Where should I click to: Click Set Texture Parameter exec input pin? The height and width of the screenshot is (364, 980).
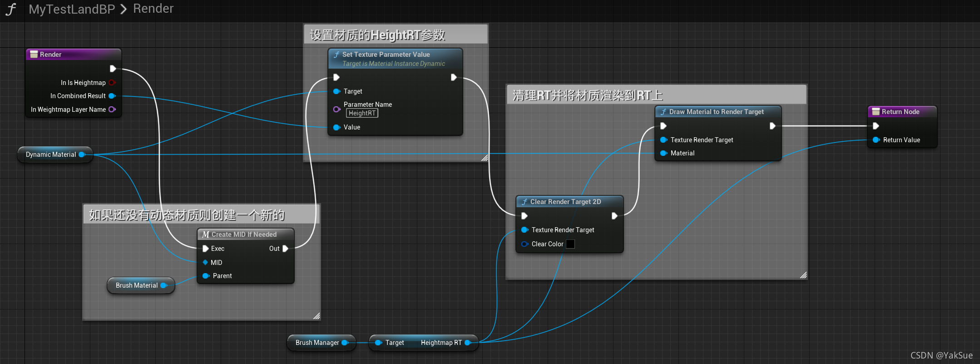(x=337, y=77)
